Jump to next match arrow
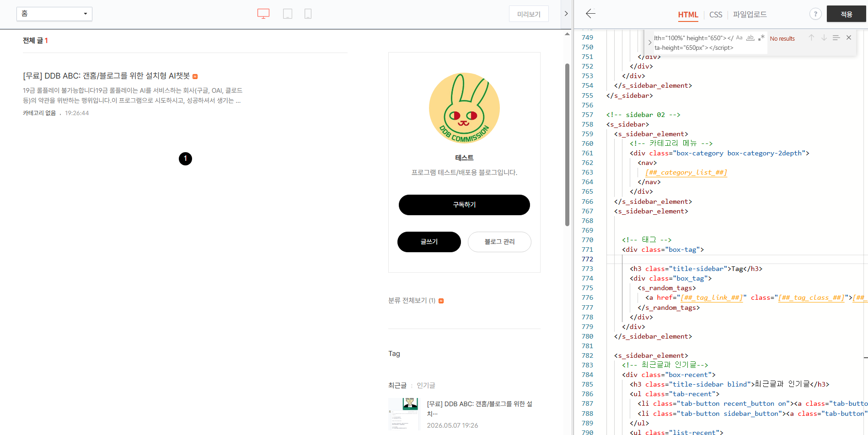The image size is (868, 435). 824,38
